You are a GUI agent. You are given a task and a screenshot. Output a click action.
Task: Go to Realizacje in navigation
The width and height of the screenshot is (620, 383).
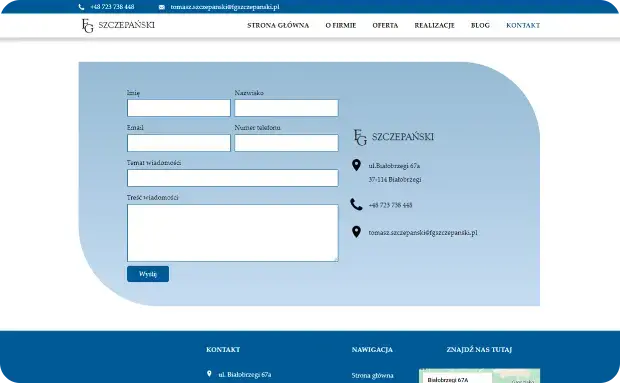coord(434,25)
